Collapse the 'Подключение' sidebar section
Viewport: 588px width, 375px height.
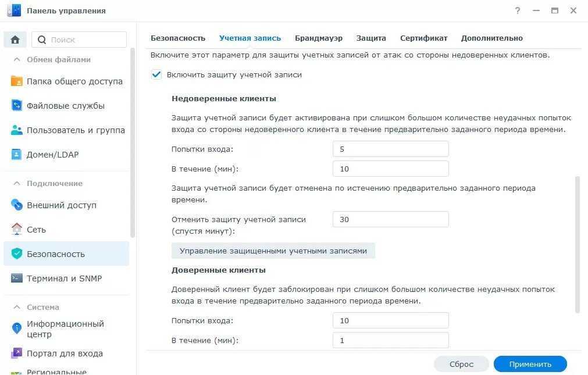[x=16, y=183]
